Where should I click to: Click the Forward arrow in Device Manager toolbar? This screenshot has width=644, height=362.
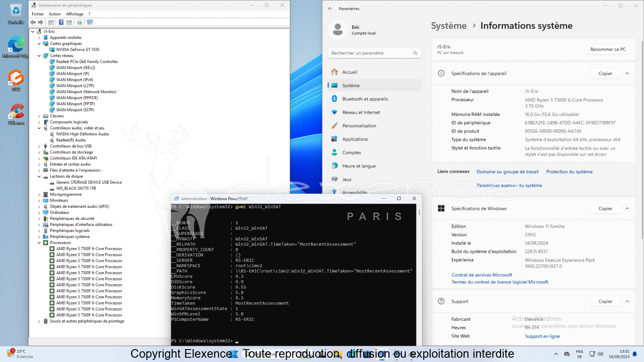(x=40, y=22)
